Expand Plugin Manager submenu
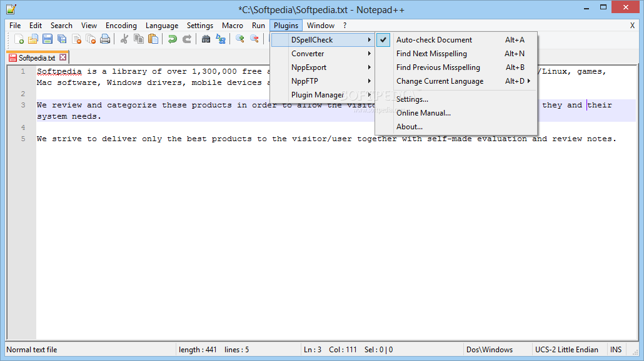This screenshot has width=644, height=361. [x=323, y=95]
